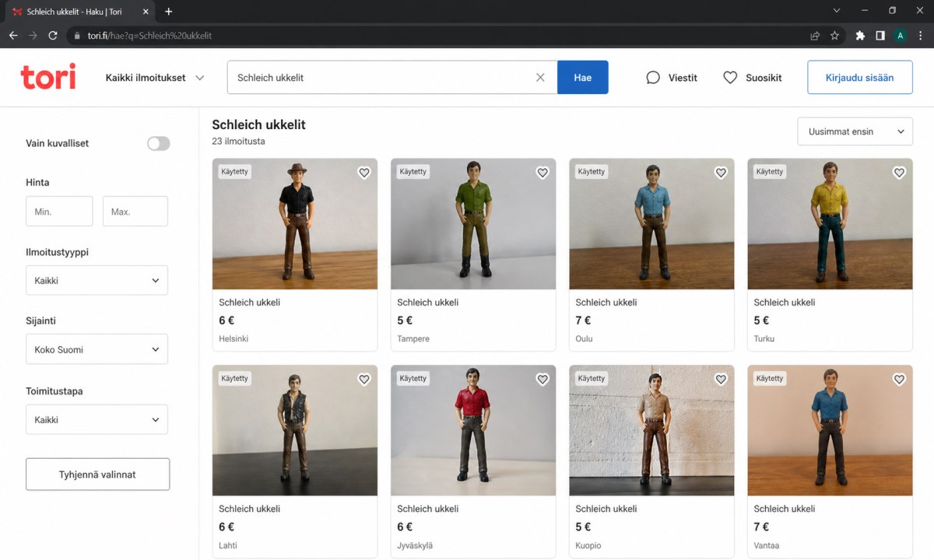Open Suosikit favorites heart icon

point(730,78)
